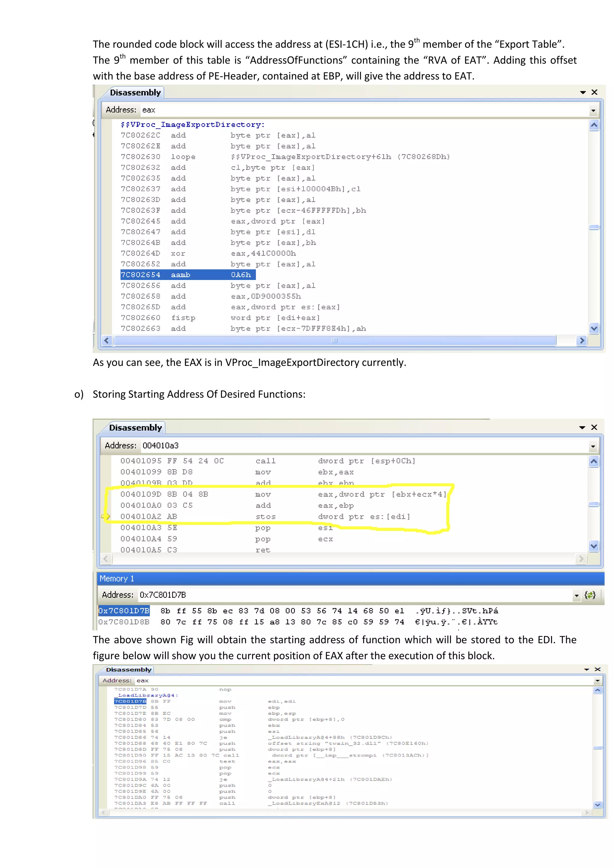Select line 7C802660 fistp
Screen dimensions: 614x868
coord(220,318)
